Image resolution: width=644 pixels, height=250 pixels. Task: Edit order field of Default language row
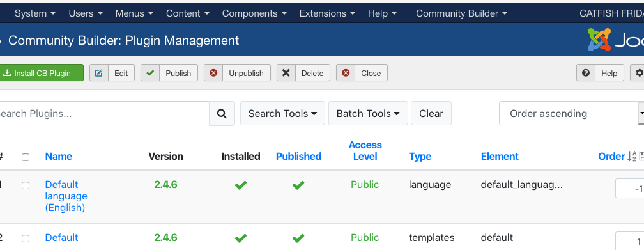point(630,189)
